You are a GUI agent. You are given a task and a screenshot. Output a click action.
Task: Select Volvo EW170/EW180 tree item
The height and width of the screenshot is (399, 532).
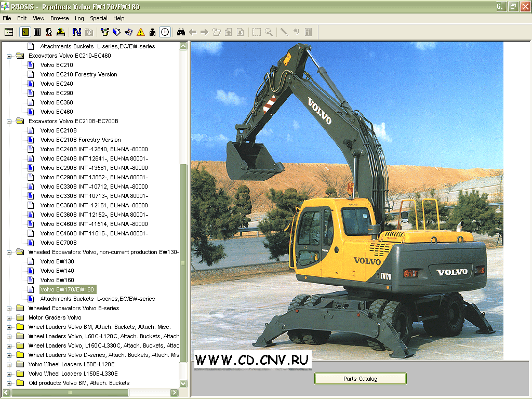67,289
